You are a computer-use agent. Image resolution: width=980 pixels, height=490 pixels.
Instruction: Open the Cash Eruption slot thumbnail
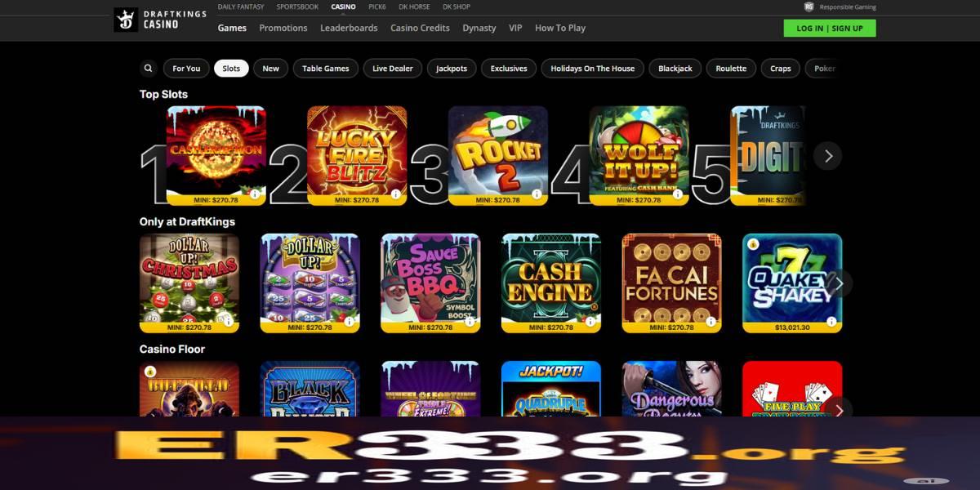pyautogui.click(x=216, y=155)
